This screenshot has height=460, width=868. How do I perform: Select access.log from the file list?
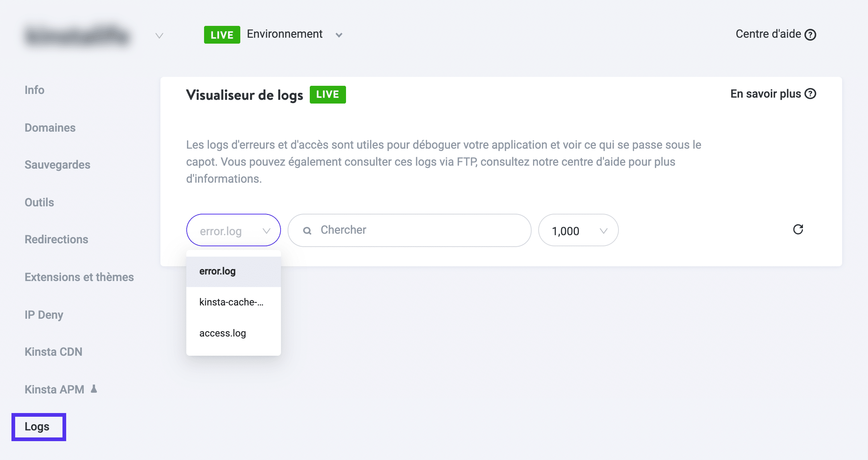pyautogui.click(x=223, y=333)
